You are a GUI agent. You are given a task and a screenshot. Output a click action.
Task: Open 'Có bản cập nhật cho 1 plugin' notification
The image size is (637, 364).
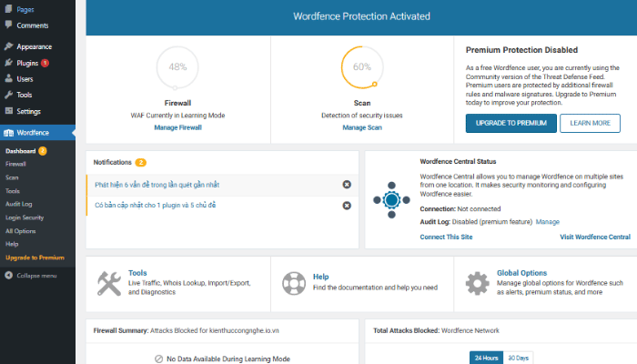click(156, 205)
